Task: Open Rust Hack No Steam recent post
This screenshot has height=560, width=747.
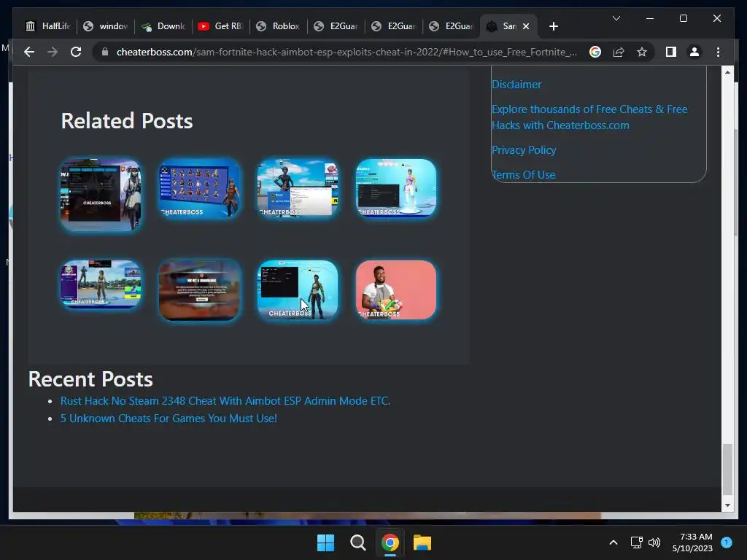Action: coord(225,401)
